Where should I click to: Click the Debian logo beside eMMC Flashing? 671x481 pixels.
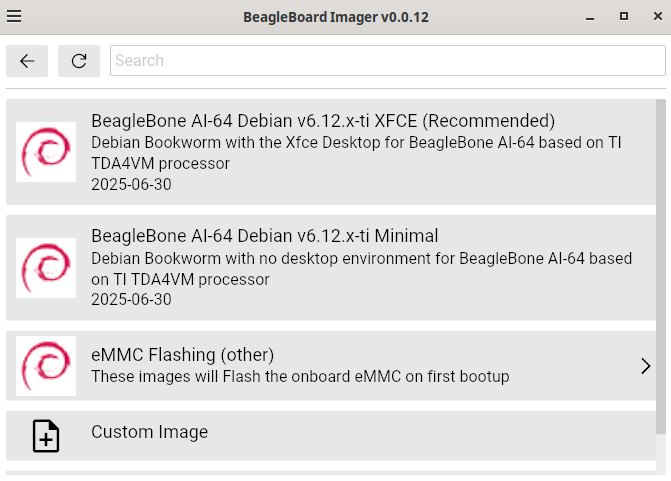[46, 366]
